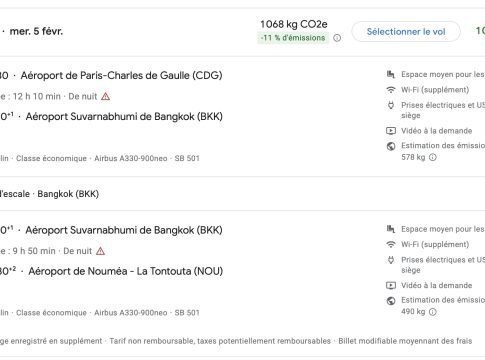This screenshot has width=485, height=360.
Task: Click the Bangkok (BKK) layover row
Action: click(x=242, y=194)
